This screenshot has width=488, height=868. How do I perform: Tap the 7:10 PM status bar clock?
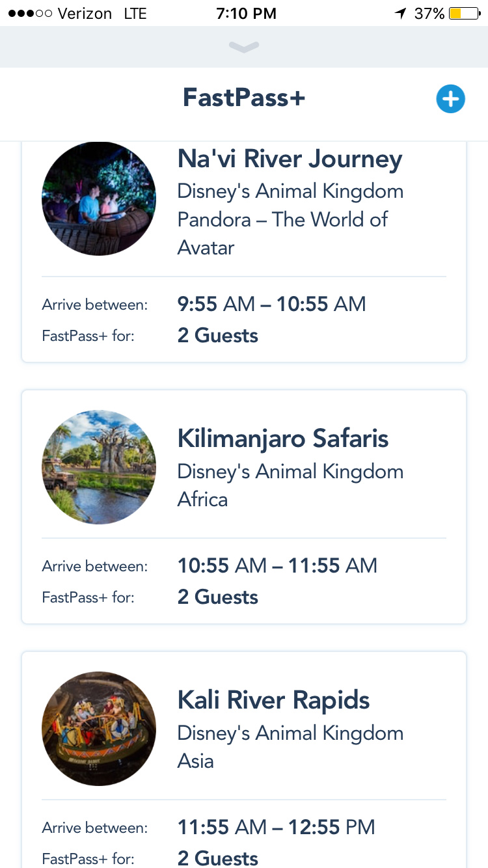pyautogui.click(x=246, y=13)
